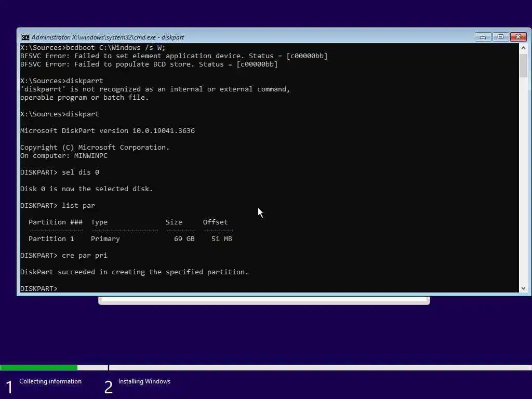532x399 pixels.
Task: Click the empty DISKPART> prompt at bottom
Action: tap(38, 288)
